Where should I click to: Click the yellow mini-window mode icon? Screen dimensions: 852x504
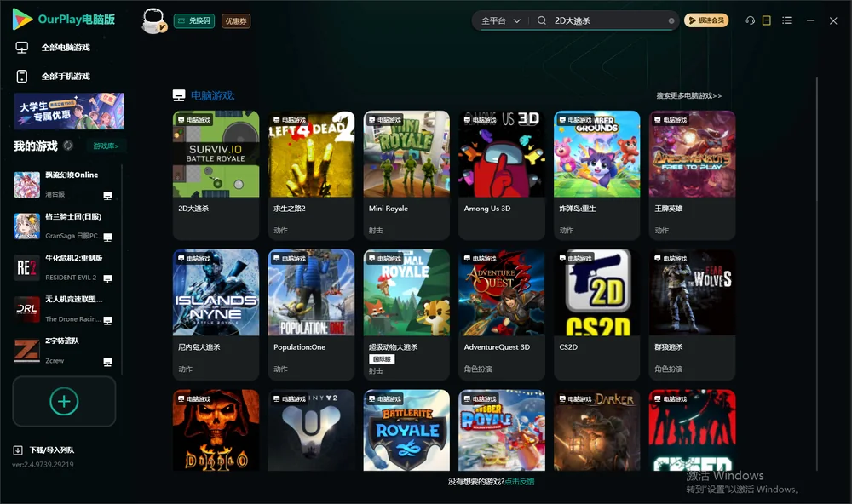pyautogui.click(x=767, y=20)
